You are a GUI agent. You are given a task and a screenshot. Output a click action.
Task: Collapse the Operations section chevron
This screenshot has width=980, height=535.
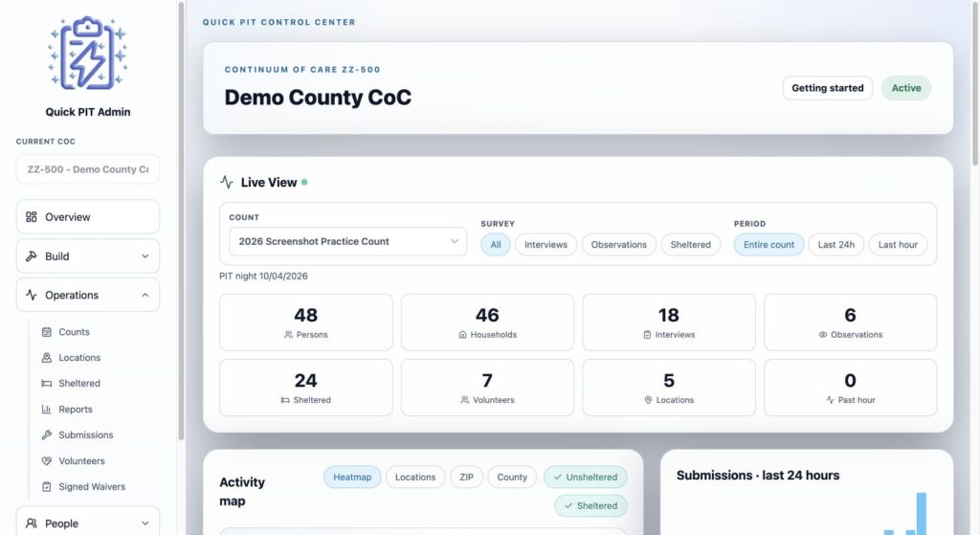click(145, 295)
